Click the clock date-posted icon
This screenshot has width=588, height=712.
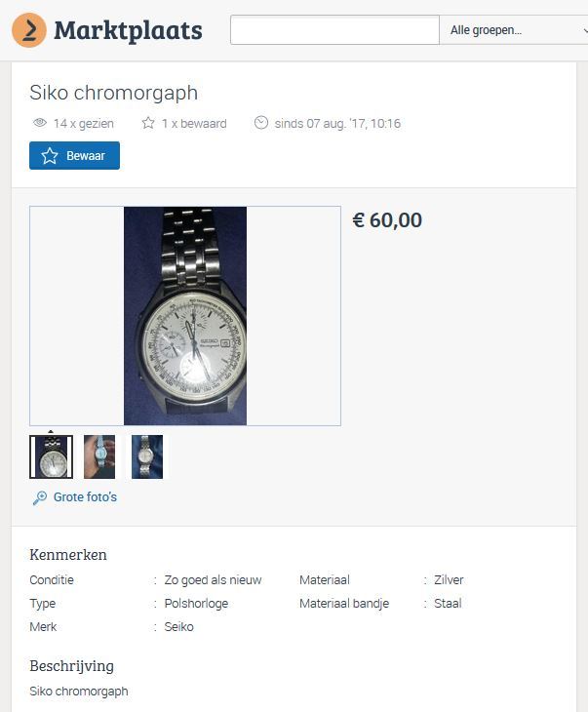[261, 124]
